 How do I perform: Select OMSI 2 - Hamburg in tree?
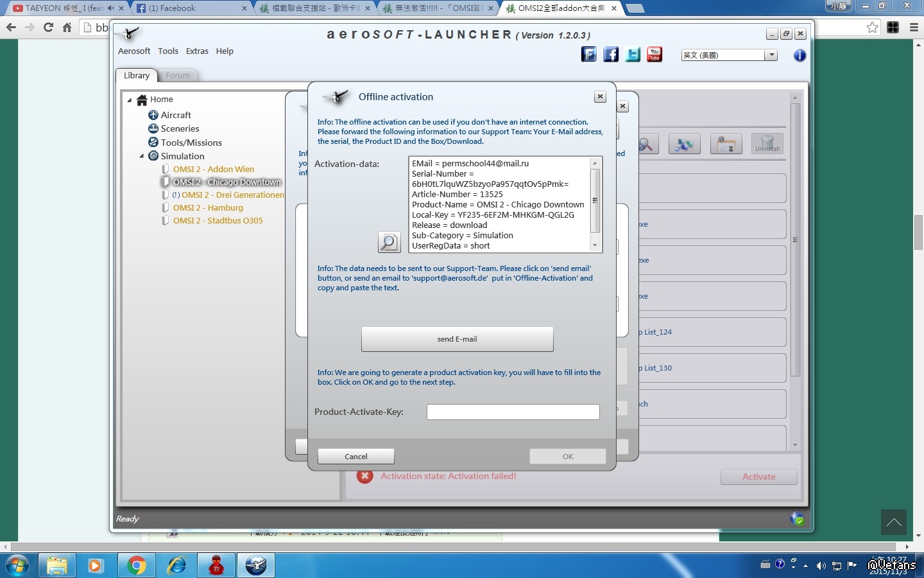tap(208, 208)
